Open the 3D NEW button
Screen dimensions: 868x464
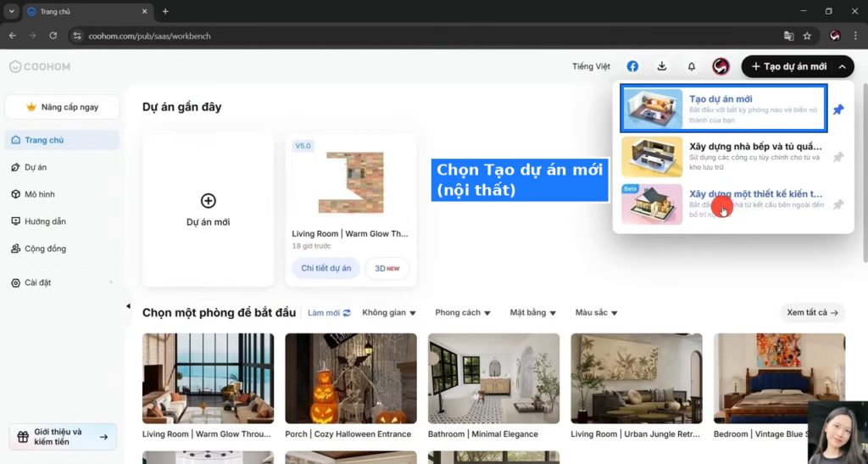coord(387,268)
